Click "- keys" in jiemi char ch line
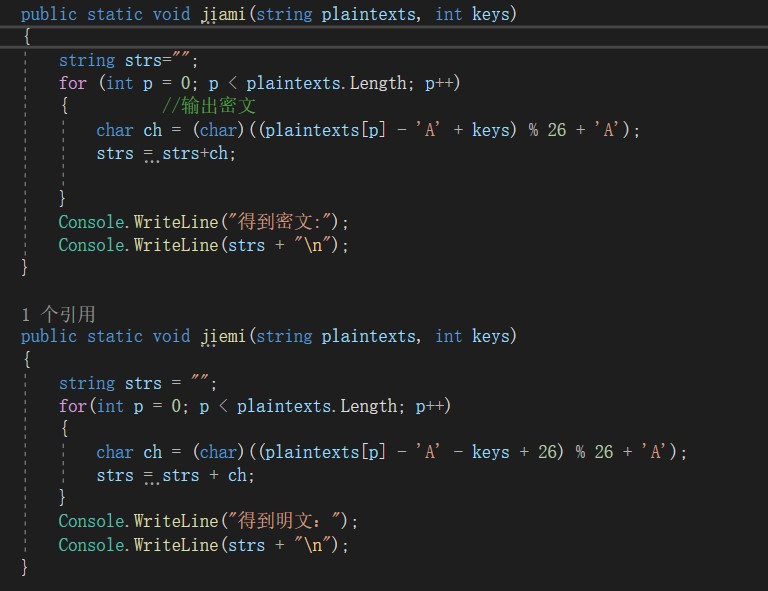The height and width of the screenshot is (591, 768). click(x=482, y=452)
